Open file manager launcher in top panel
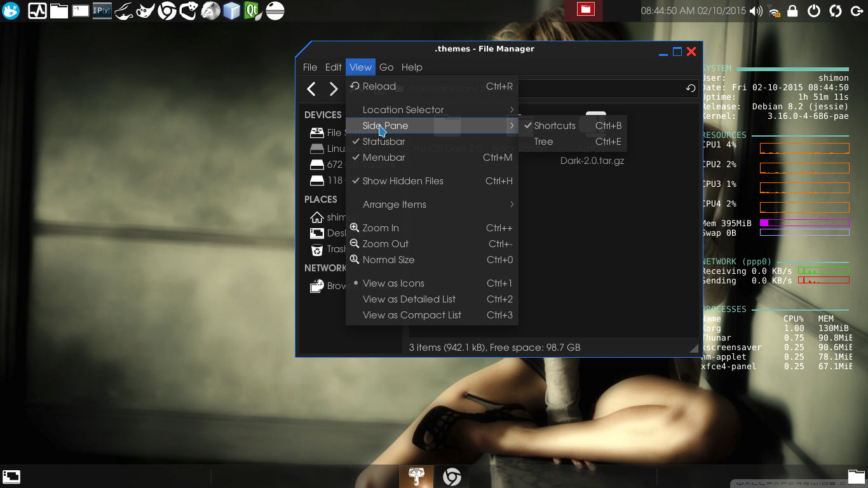 tap(59, 11)
